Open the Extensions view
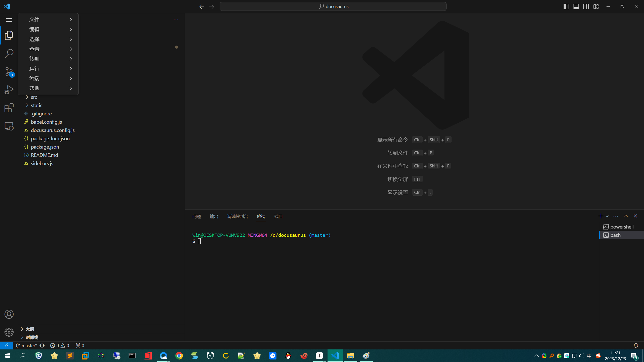Screen dimensions: 644x362 coord(9,108)
